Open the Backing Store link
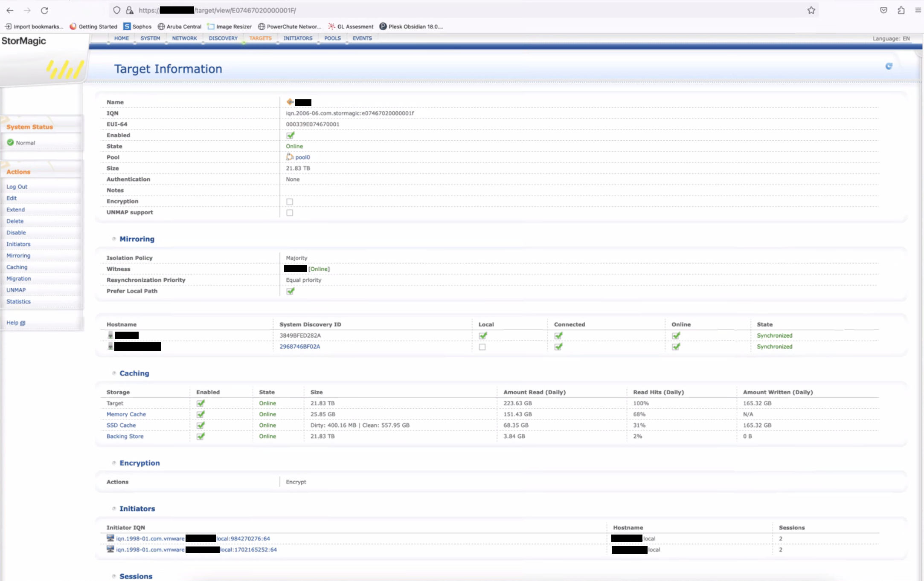Image resolution: width=924 pixels, height=581 pixels. (x=125, y=436)
